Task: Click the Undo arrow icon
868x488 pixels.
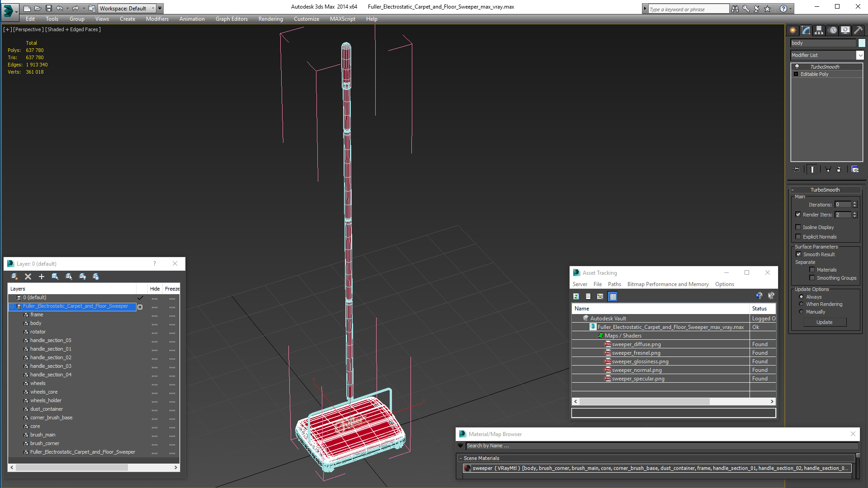Action: [59, 8]
